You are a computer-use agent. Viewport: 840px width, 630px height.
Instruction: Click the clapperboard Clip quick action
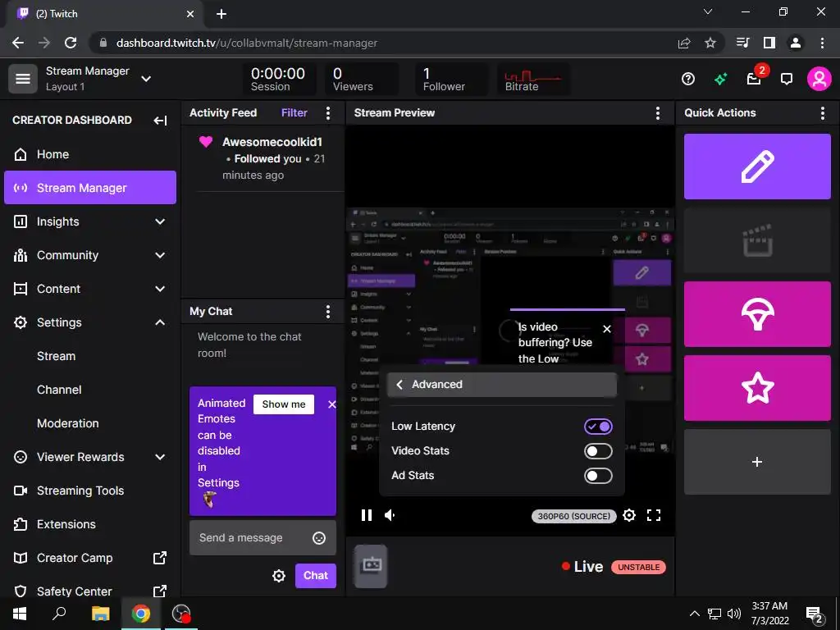pyautogui.click(x=757, y=240)
